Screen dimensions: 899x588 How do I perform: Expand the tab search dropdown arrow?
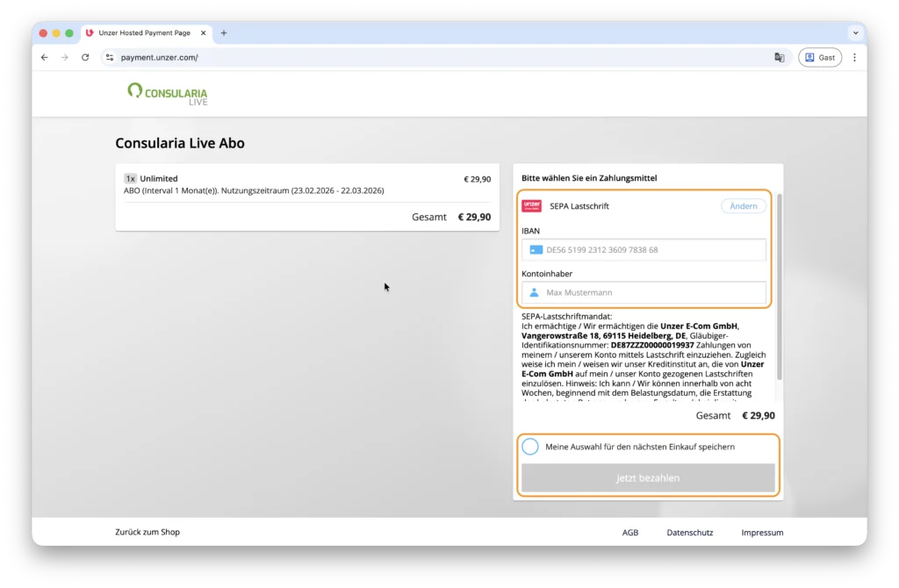coord(854,33)
